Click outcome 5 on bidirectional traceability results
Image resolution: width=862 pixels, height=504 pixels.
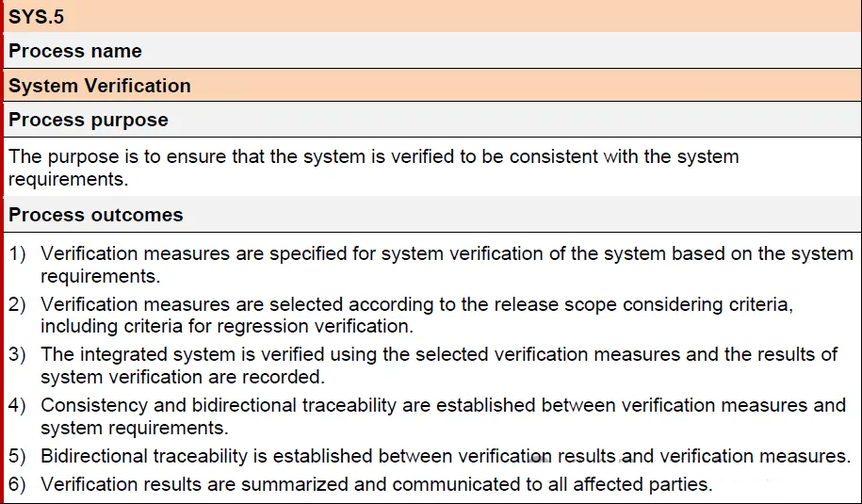click(x=446, y=456)
